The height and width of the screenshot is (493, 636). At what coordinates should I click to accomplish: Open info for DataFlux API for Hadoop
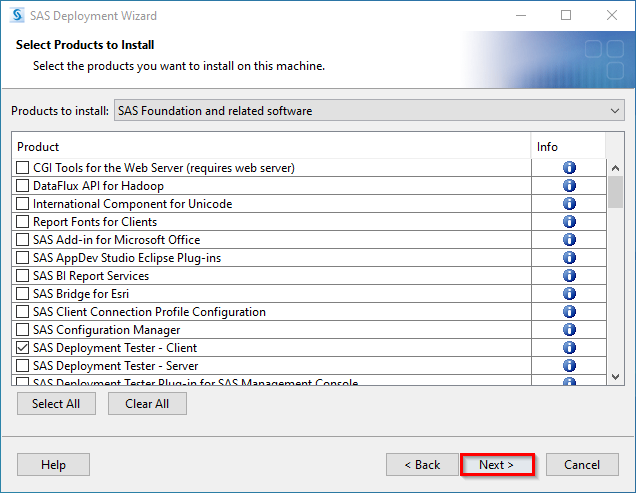point(569,185)
